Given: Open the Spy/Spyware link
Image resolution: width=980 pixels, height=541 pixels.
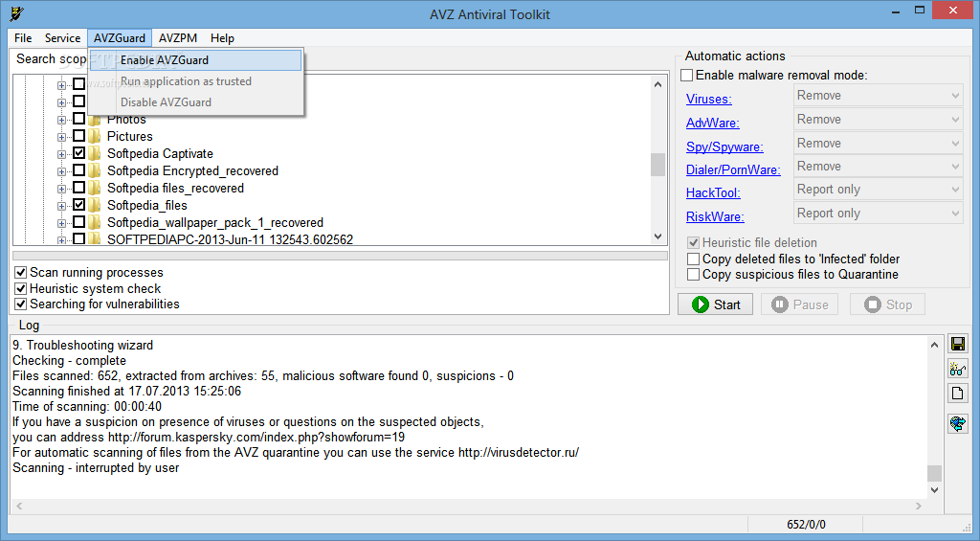Looking at the screenshot, I should pos(724,147).
